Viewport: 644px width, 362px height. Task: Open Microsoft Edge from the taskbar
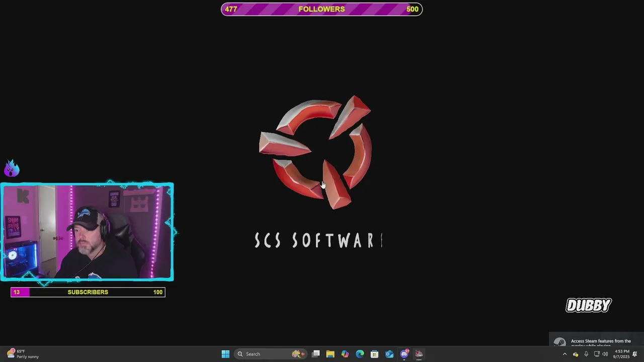point(360,354)
